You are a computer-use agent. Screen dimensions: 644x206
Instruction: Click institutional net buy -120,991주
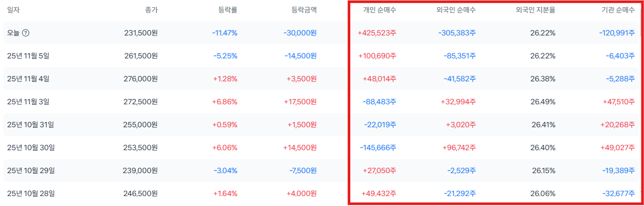tap(617, 33)
